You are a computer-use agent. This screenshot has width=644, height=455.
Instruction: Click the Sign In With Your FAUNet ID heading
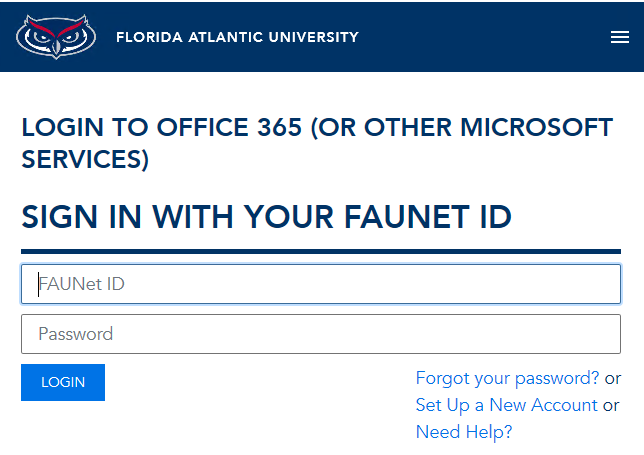[266, 217]
